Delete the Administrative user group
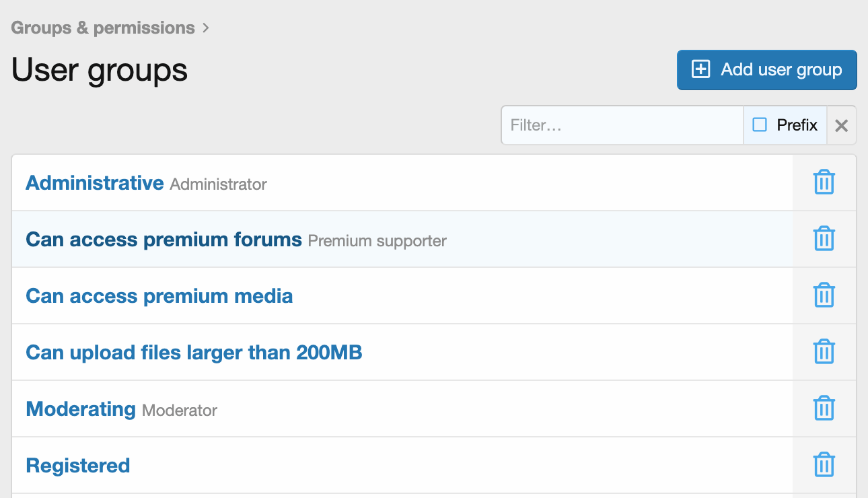Viewport: 868px width, 498px height. (x=824, y=182)
